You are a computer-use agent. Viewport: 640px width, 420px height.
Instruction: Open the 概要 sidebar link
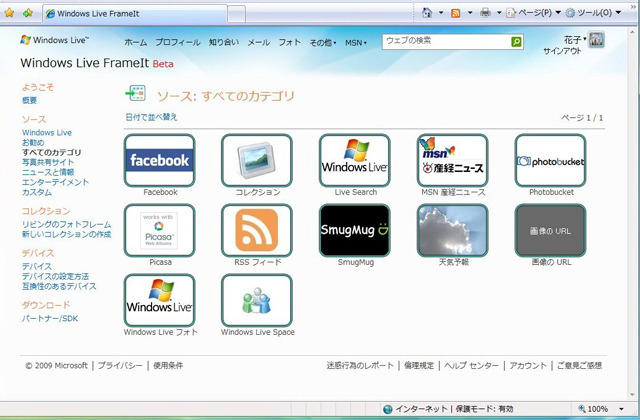point(29,100)
